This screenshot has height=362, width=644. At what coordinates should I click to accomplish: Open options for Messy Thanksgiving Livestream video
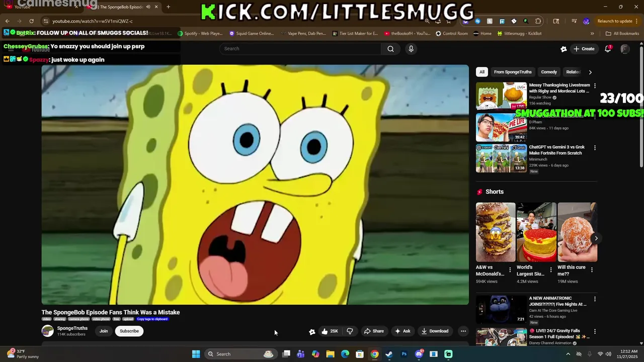pyautogui.click(x=595, y=86)
